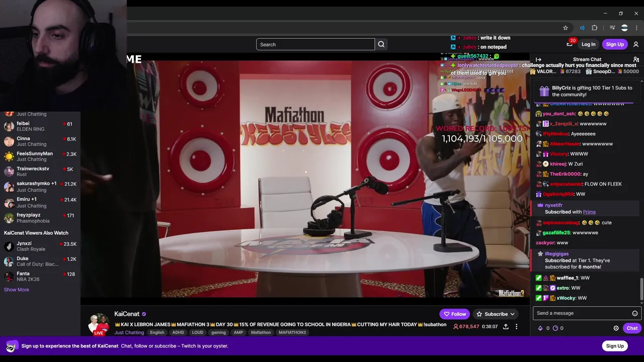Open the Cinna channel row
This screenshot has height=362, width=644.
click(40, 141)
